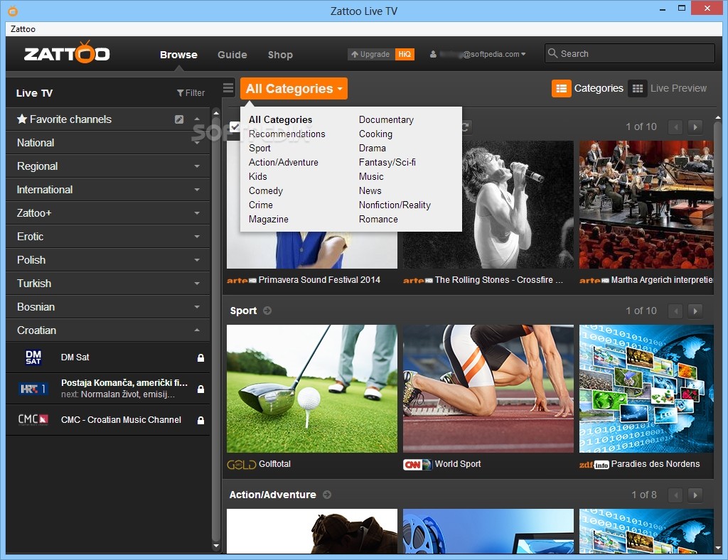Switch to Live Preview grid icon

click(638, 88)
